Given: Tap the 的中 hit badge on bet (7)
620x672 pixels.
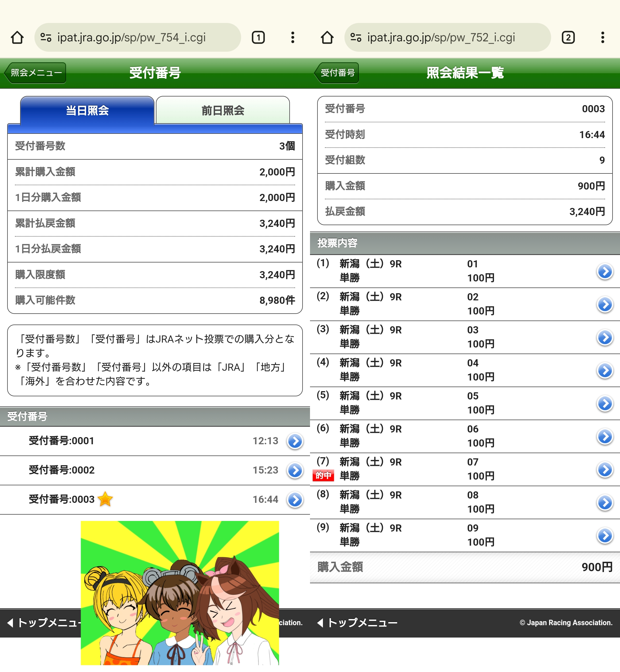Looking at the screenshot, I should tap(323, 475).
